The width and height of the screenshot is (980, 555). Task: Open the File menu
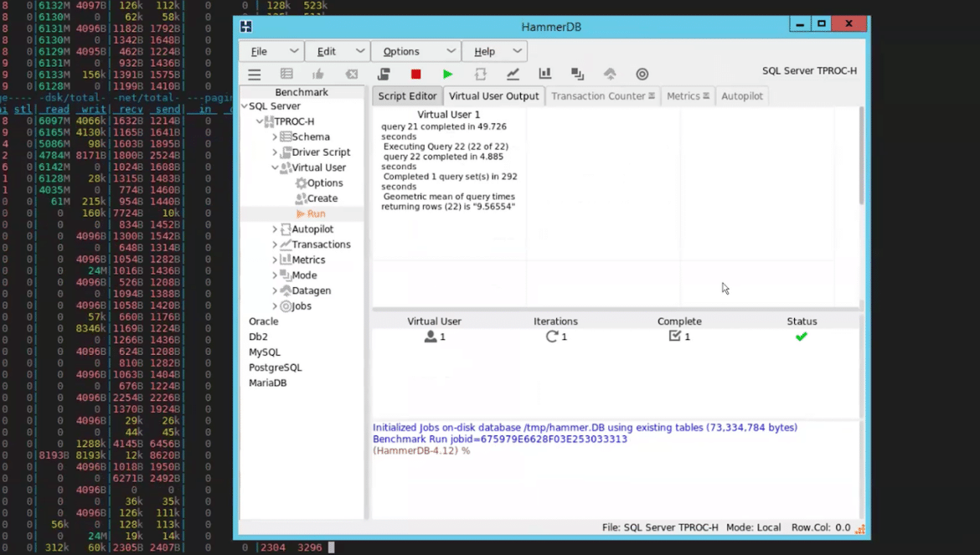(x=272, y=51)
